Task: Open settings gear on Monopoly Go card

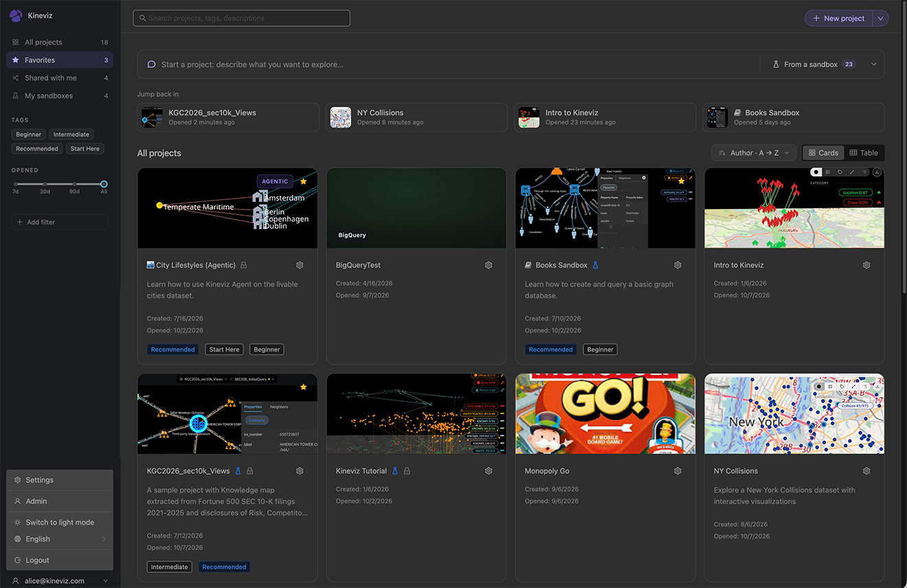Action: 678,471
